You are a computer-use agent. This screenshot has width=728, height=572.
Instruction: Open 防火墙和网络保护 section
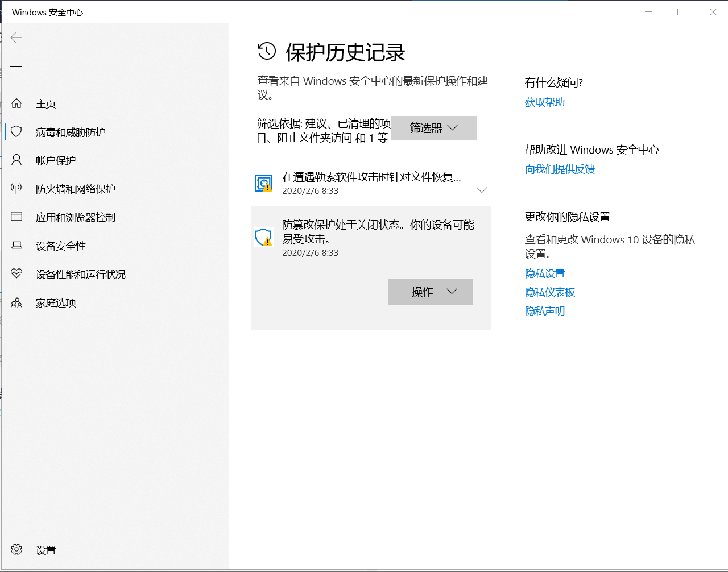pos(76,189)
